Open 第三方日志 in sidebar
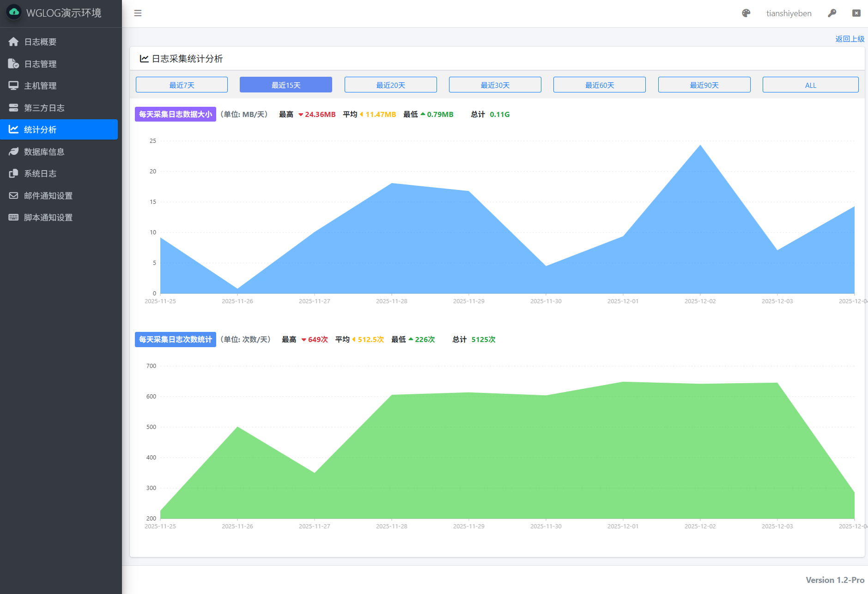 click(59, 108)
